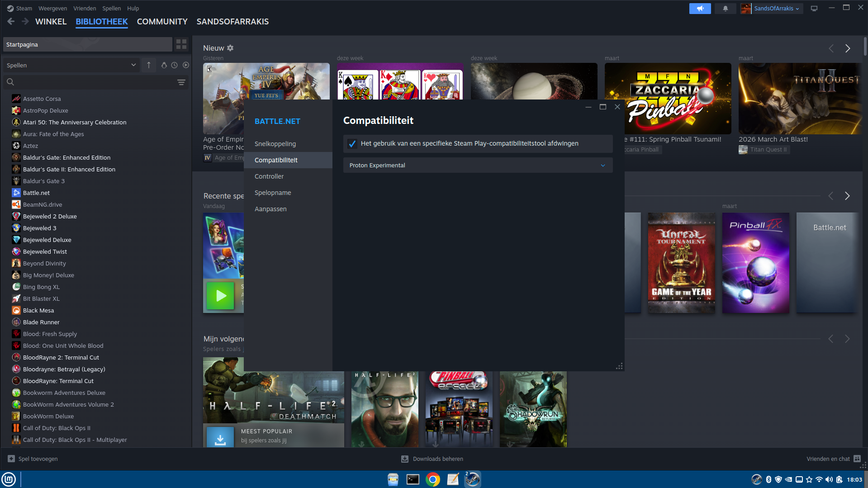Click the grid view icon beside Startpagina
This screenshot has height=488, width=868.
pyautogui.click(x=181, y=44)
